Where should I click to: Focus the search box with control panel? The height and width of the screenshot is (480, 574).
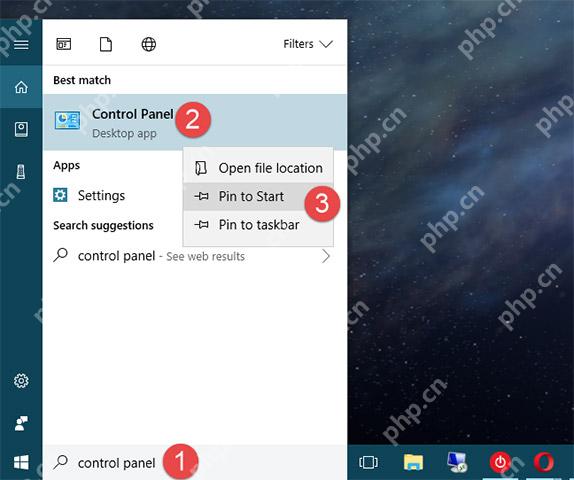click(195, 463)
